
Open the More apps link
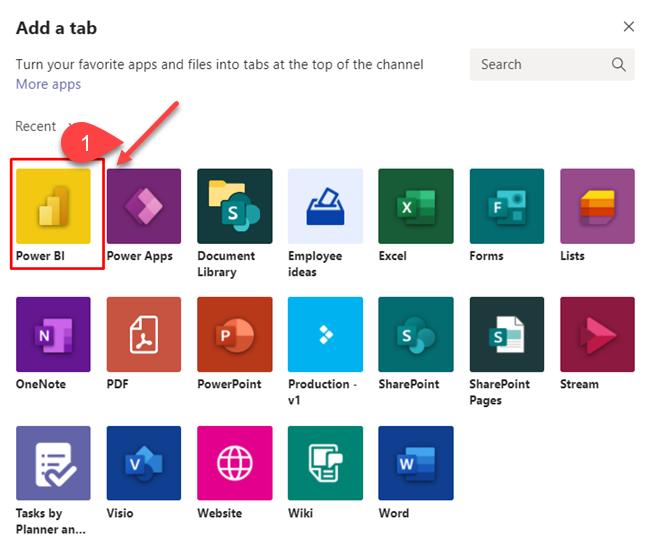[48, 84]
